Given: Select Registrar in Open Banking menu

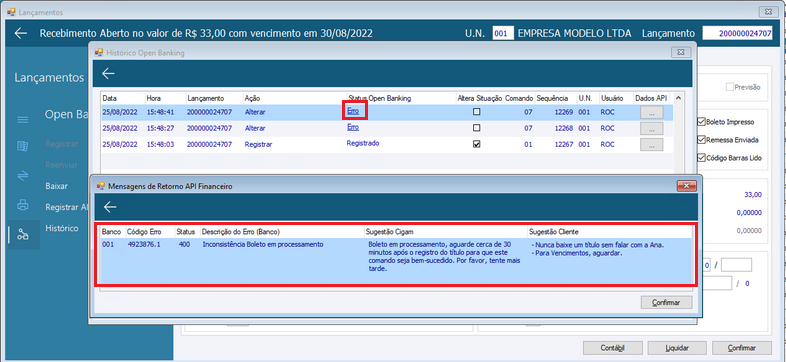Looking at the screenshot, I should point(62,144).
